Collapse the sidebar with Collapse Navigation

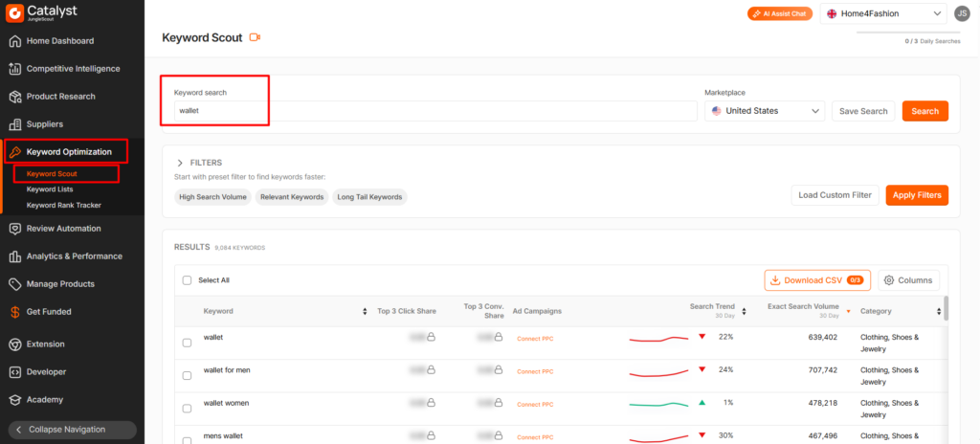(73, 430)
